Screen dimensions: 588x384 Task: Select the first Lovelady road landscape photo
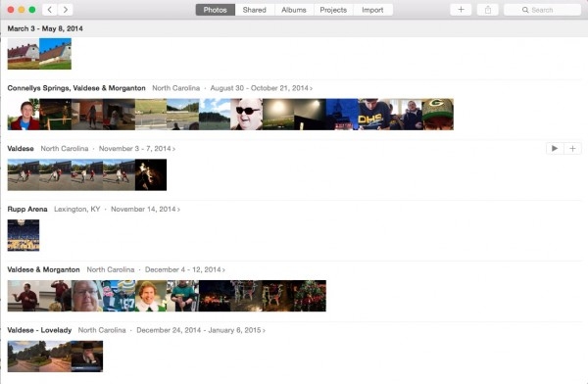(x=24, y=357)
